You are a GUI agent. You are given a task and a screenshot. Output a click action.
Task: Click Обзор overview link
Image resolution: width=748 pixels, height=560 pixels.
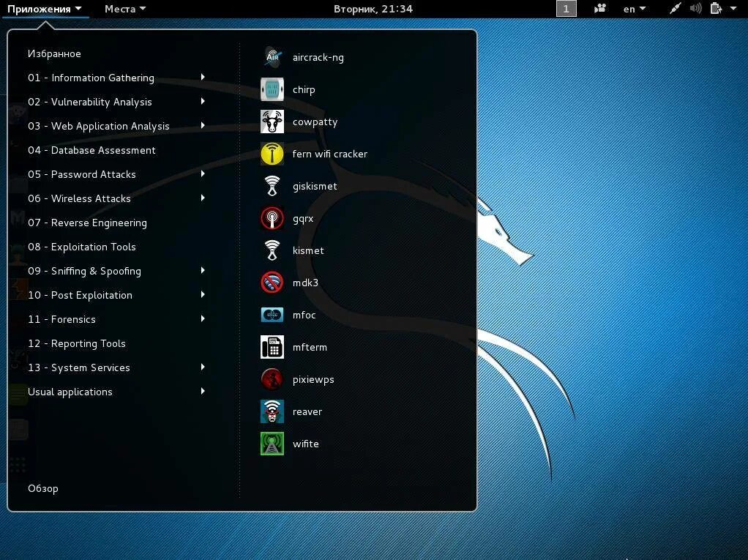pos(43,488)
